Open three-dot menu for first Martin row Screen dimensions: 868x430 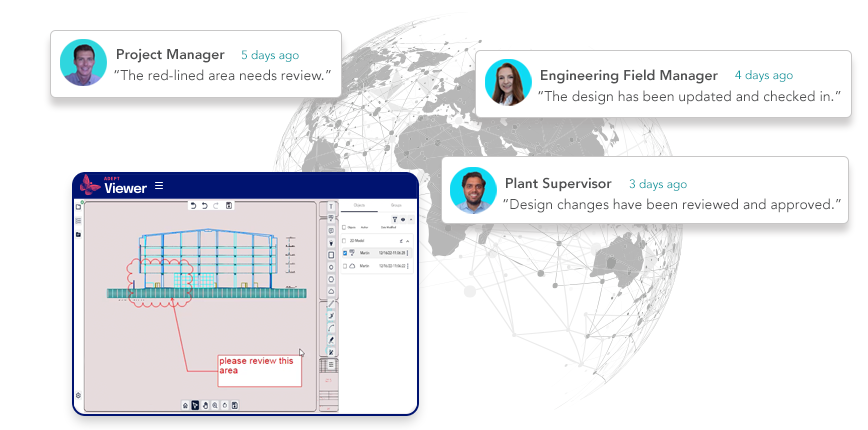(x=407, y=254)
